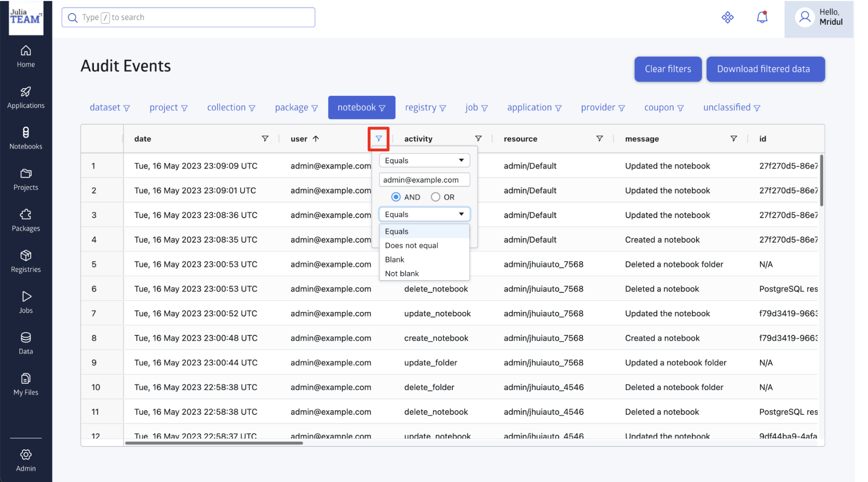Select the OR radio button

pyautogui.click(x=435, y=197)
